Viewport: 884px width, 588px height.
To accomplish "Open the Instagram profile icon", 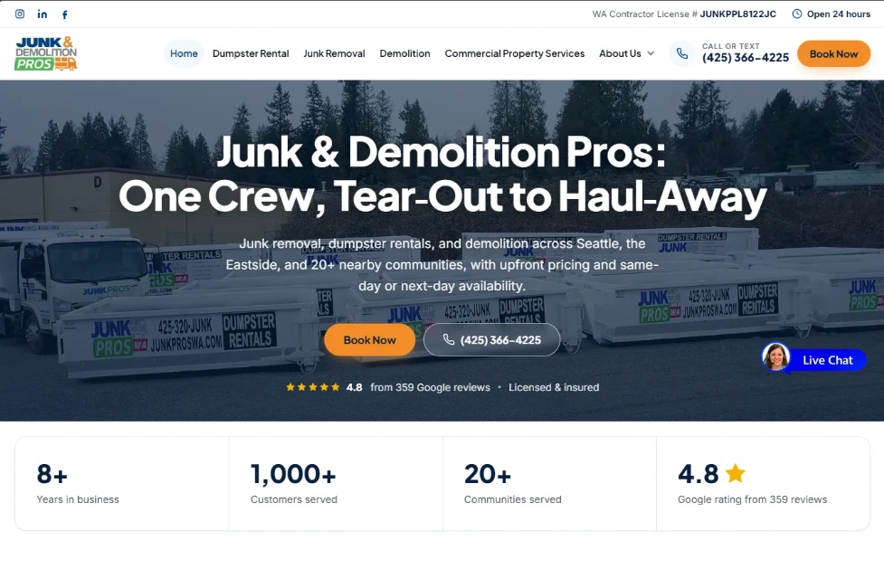I will [x=20, y=14].
